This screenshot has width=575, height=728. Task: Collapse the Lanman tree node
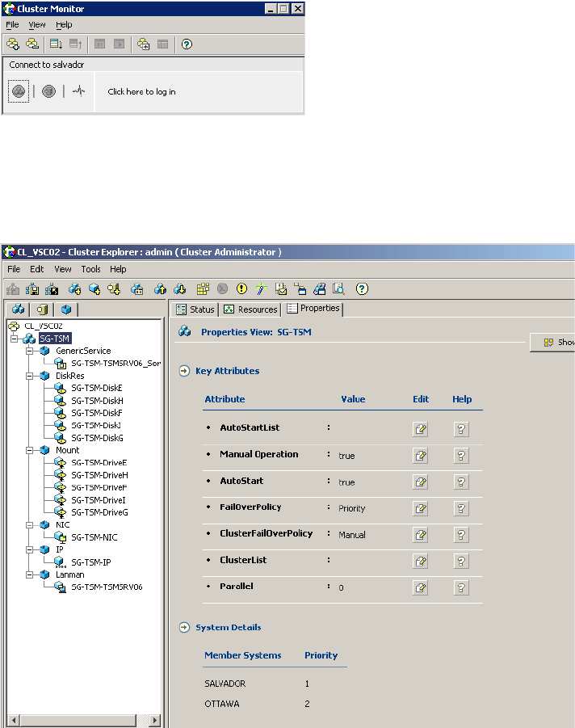[30, 574]
